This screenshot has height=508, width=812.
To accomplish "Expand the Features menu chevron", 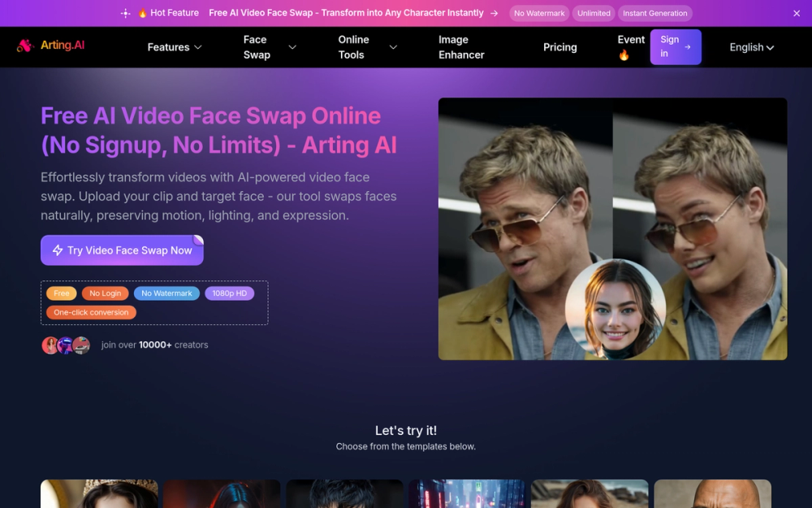I will tap(198, 47).
